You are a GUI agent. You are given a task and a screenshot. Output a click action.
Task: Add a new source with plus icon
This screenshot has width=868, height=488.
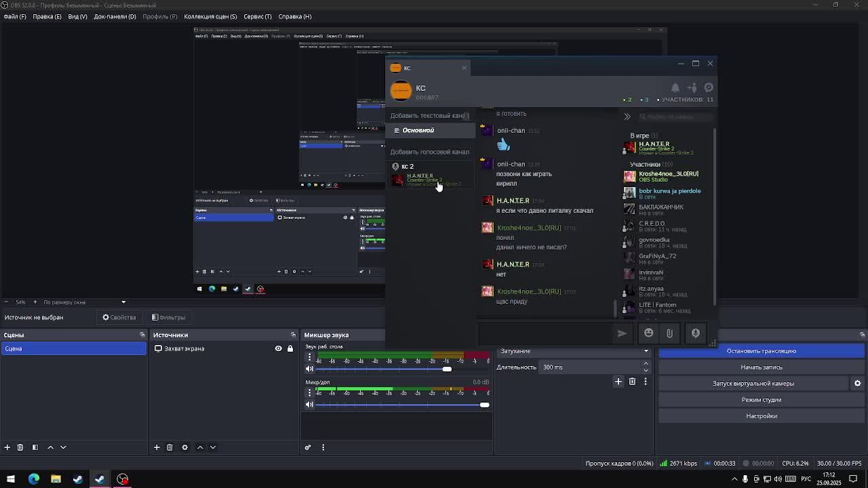coord(157,447)
